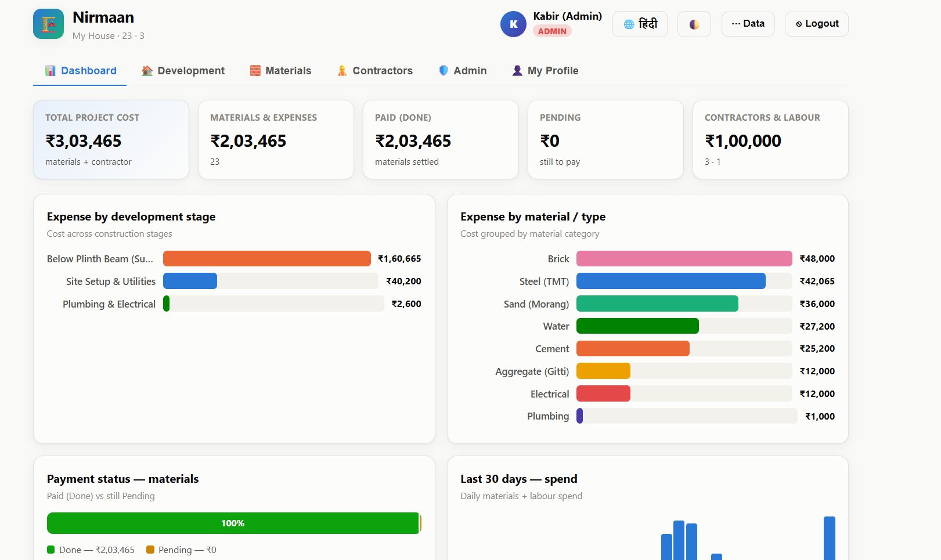
Task: Switch to the Materials tab
Action: pyautogui.click(x=280, y=71)
